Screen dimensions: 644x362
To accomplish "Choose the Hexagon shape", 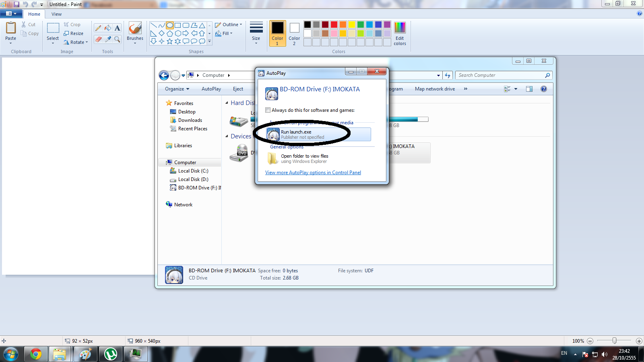I will coord(178,33).
